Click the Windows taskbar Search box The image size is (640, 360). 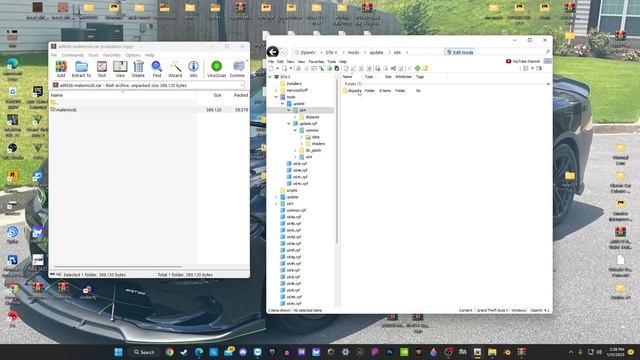point(144,352)
